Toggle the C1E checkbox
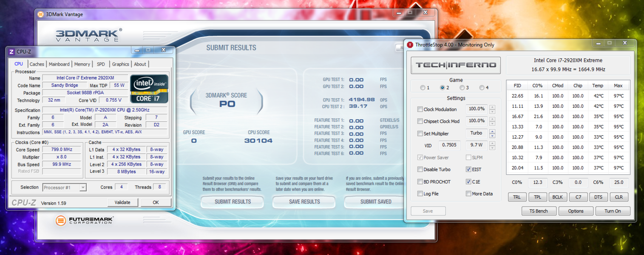This screenshot has width=644, height=255. (x=468, y=182)
